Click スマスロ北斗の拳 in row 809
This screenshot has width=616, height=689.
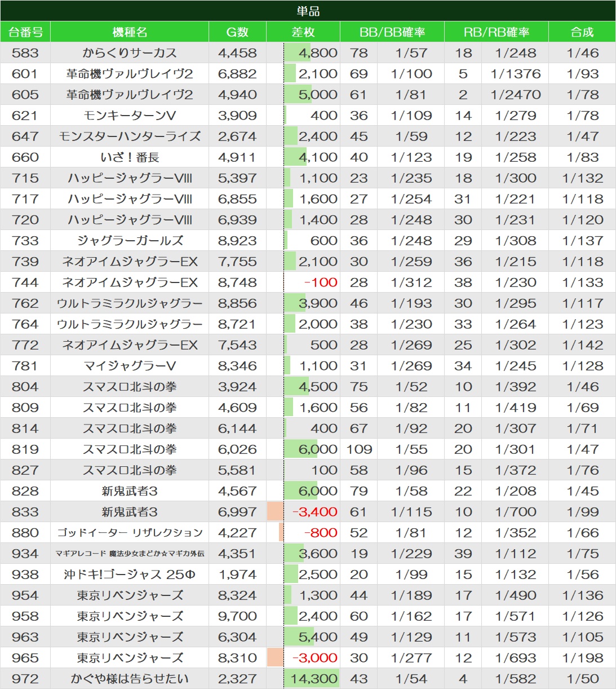(130, 408)
